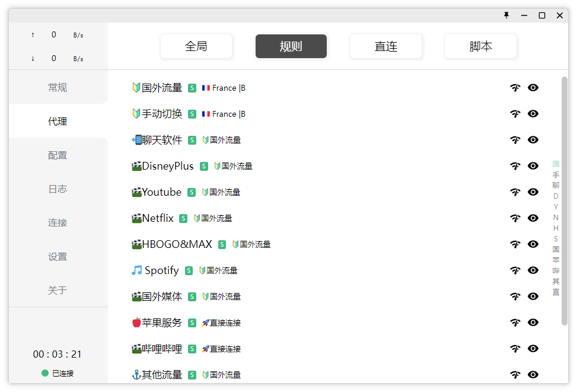The height and width of the screenshot is (392, 577).
Task: Run latency test for HBOGO&MAX group
Action: coord(515,244)
